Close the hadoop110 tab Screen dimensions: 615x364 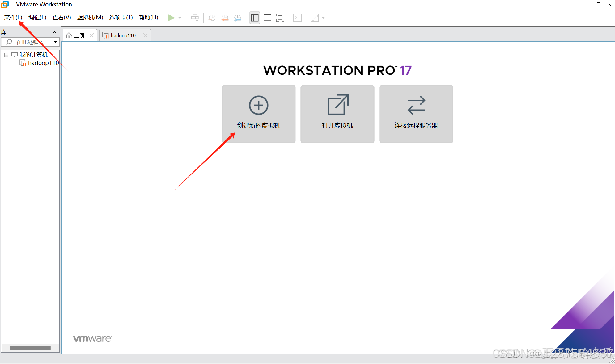145,36
